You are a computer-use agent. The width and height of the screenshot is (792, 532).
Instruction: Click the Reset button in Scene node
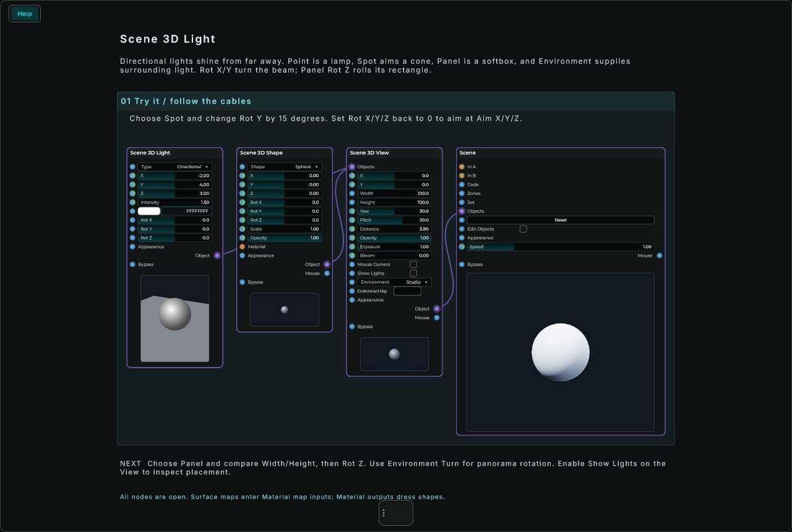[x=561, y=220]
